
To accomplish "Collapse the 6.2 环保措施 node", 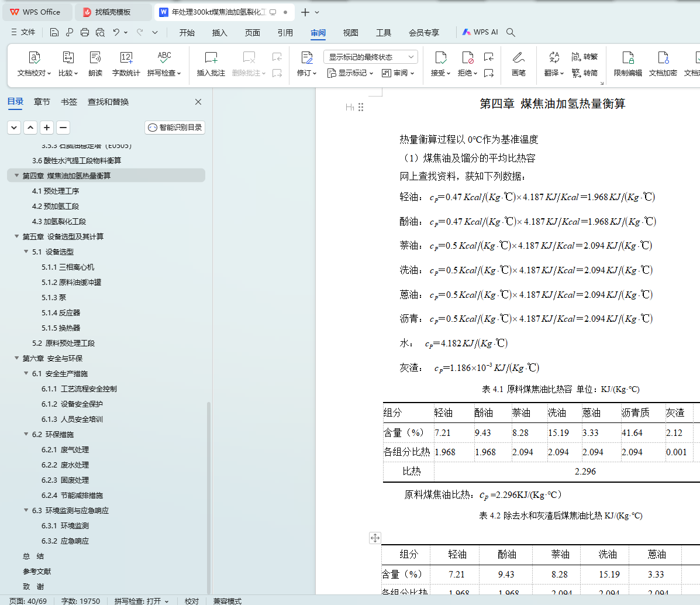I will tap(26, 434).
